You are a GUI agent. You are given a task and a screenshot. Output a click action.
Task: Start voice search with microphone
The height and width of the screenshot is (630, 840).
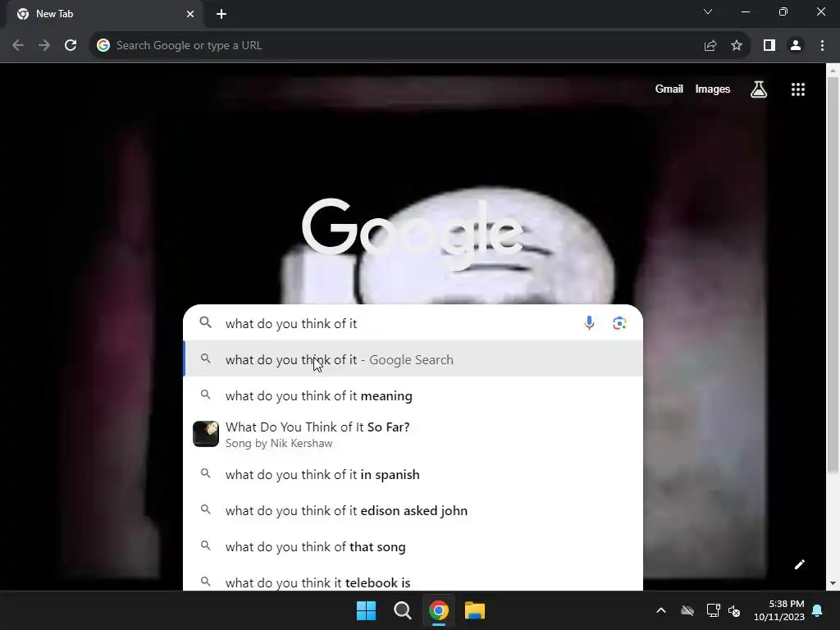click(589, 323)
